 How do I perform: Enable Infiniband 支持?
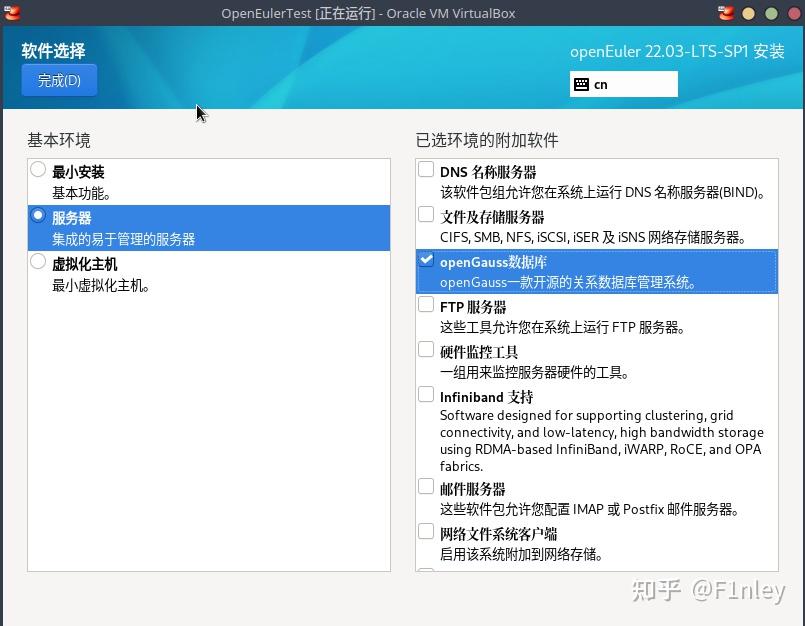[x=426, y=392]
